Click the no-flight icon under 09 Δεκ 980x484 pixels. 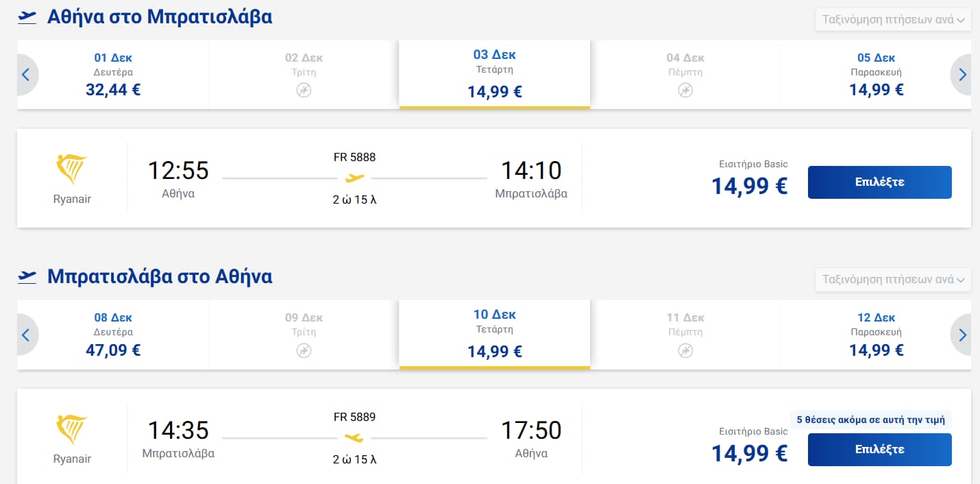point(304,351)
